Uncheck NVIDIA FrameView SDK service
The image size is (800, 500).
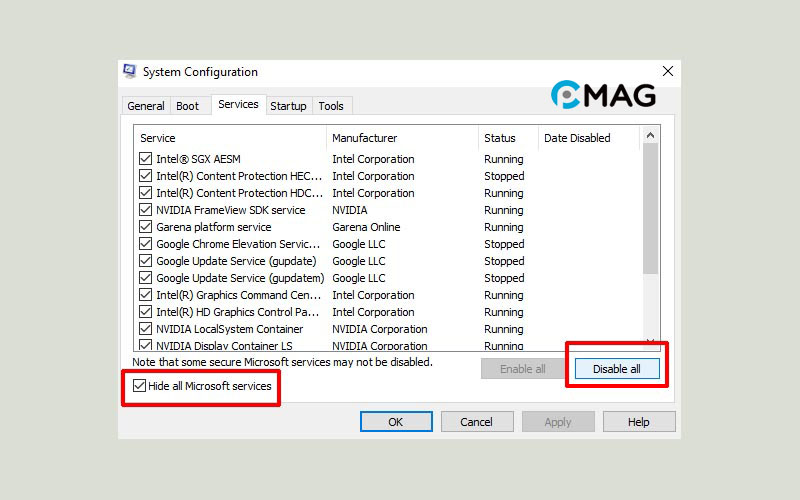tap(146, 210)
